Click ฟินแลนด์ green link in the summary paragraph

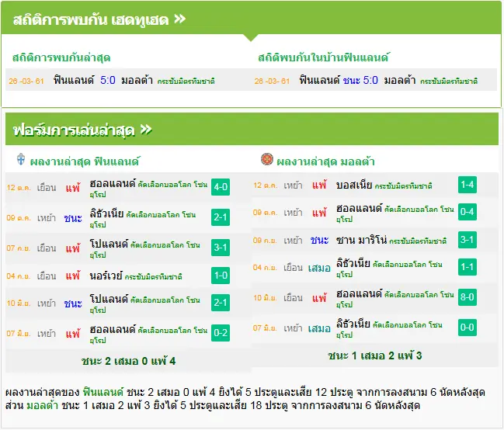point(103,393)
